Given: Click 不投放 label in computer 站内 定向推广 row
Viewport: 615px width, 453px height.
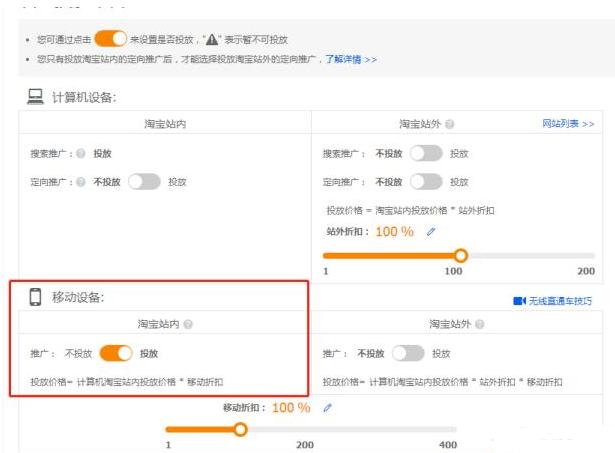Looking at the screenshot, I should pyautogui.click(x=107, y=182).
